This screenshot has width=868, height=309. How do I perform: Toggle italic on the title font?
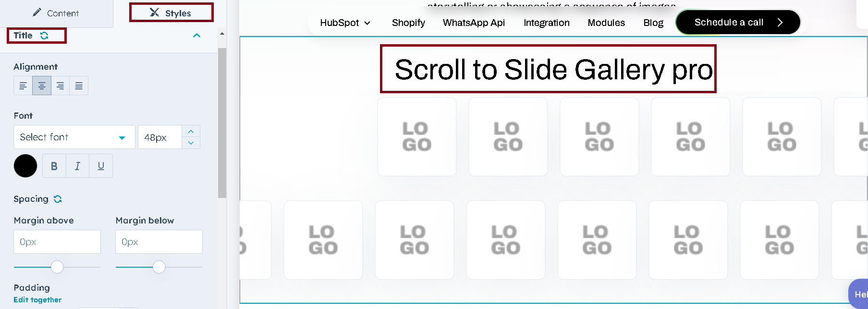[77, 166]
